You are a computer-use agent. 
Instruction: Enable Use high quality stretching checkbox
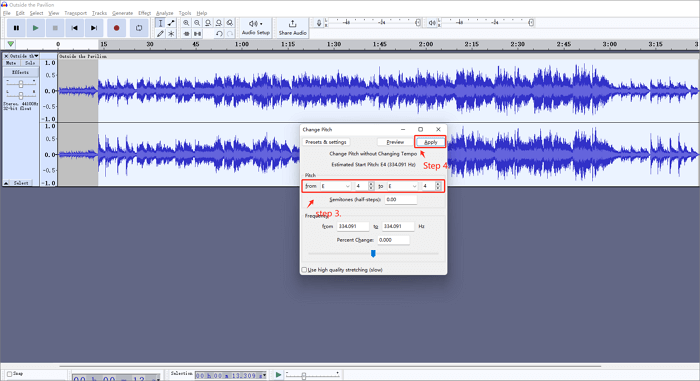point(304,270)
